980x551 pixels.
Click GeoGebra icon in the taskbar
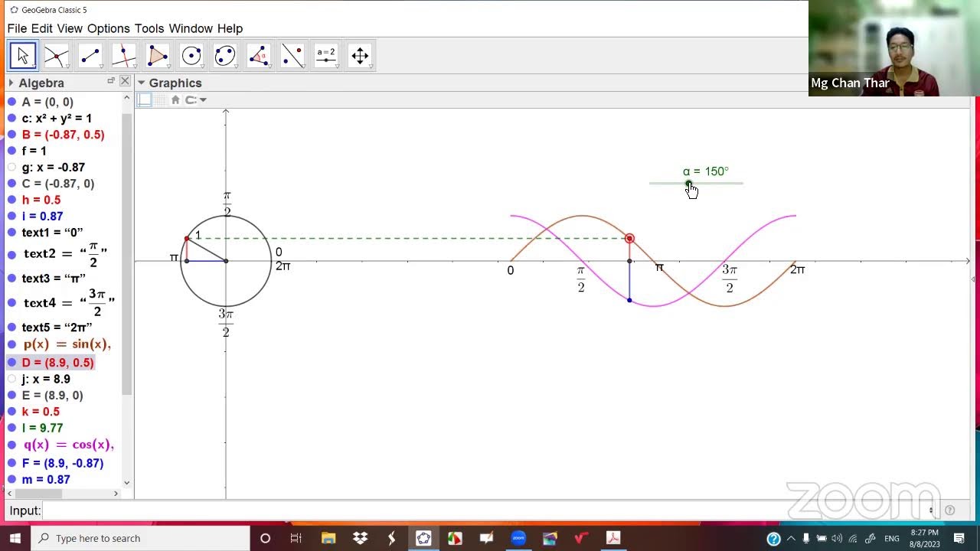423,538
